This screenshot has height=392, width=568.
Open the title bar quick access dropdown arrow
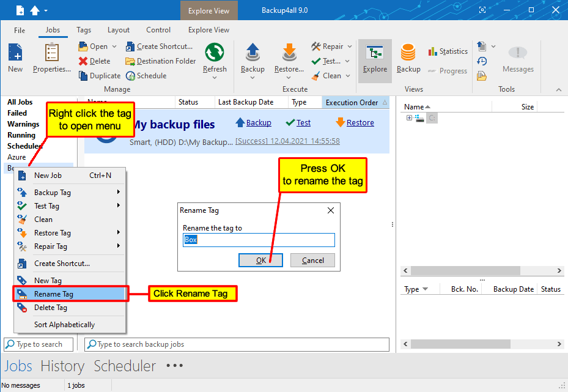click(46, 11)
